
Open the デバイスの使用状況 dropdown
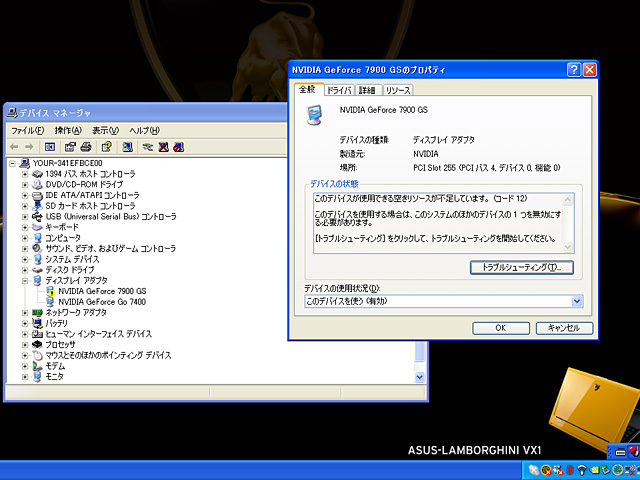tap(577, 300)
